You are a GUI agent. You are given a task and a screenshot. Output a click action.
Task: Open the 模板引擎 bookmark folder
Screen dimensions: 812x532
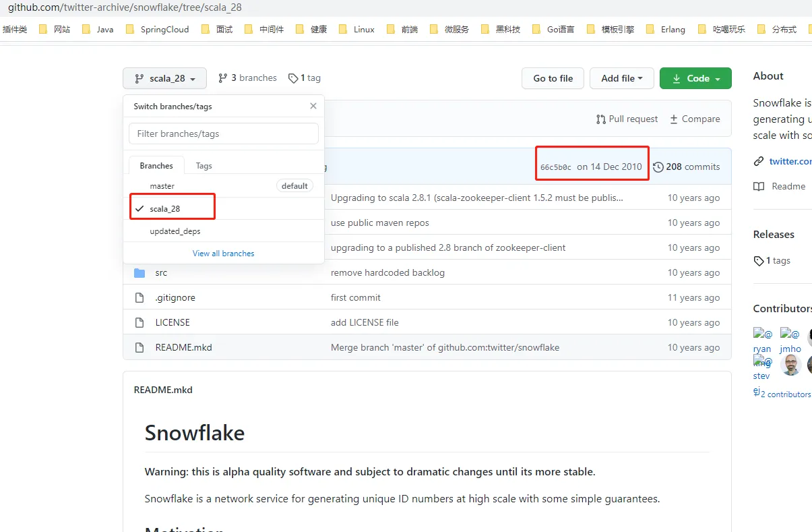[x=611, y=29]
